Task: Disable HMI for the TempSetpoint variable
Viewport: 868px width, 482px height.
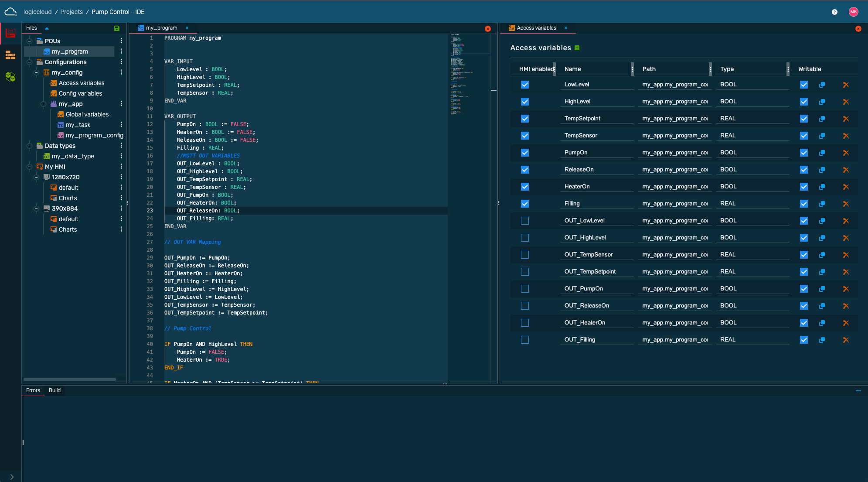Action: (x=524, y=119)
